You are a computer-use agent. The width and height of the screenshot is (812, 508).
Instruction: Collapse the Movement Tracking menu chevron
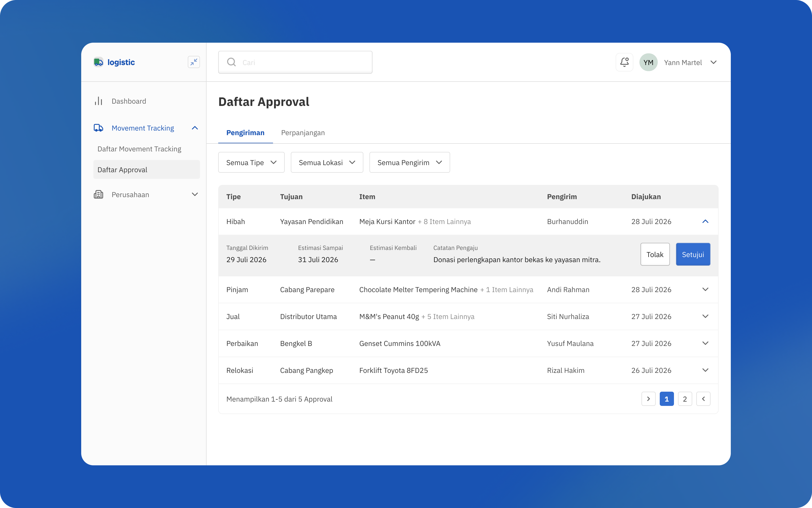point(195,128)
